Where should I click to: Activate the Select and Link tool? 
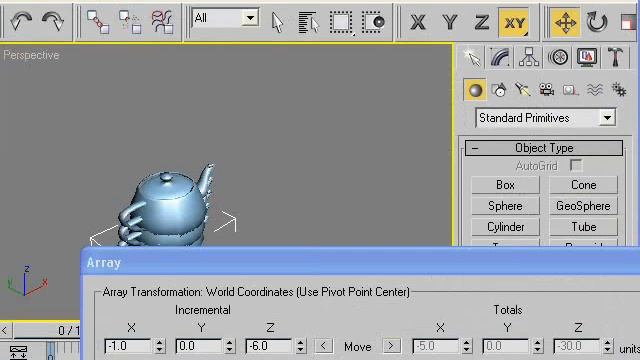(98, 22)
